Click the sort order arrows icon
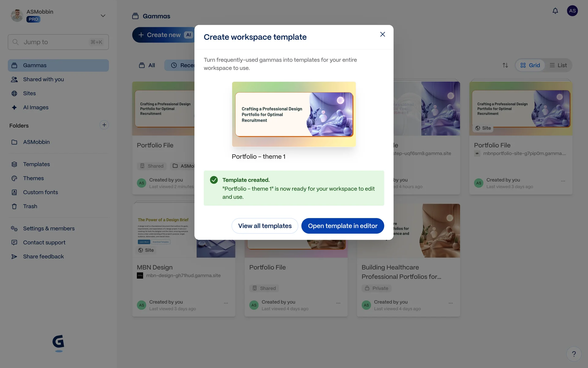The image size is (588, 368). 505,65
